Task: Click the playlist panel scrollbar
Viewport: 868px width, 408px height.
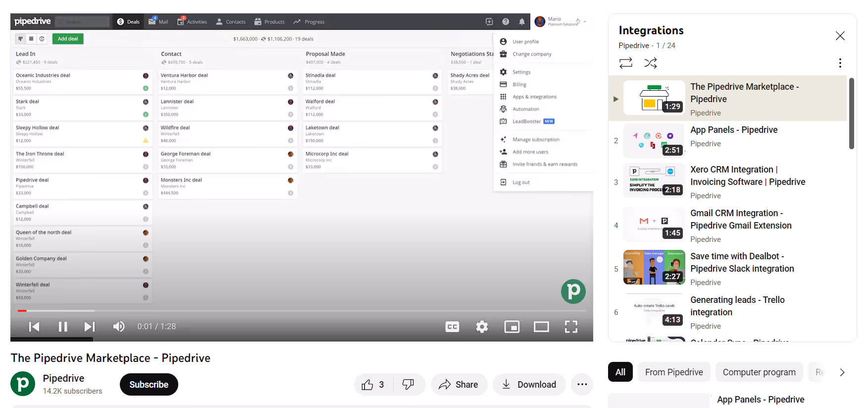Action: pos(851,114)
